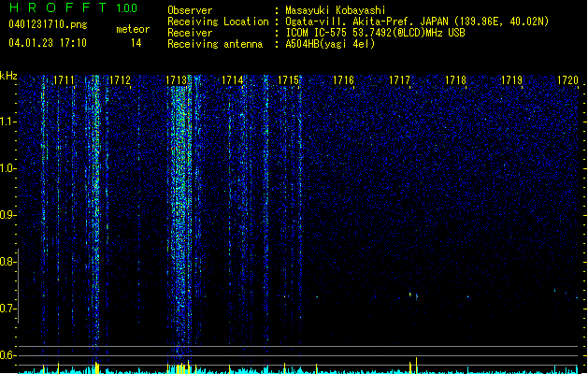The height and width of the screenshot is (374, 588).
Task: Select the ICOM IC-575 receiver text
Action: 375,33
